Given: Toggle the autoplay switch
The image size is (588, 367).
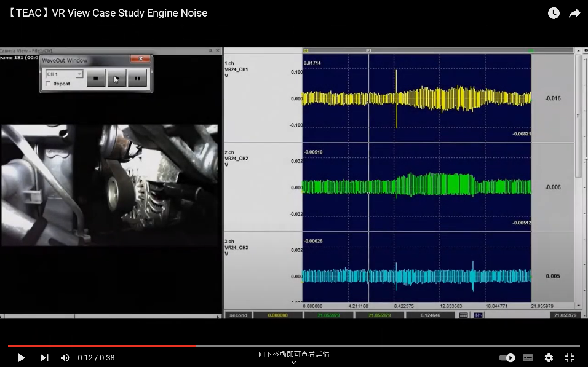Looking at the screenshot, I should [507, 358].
